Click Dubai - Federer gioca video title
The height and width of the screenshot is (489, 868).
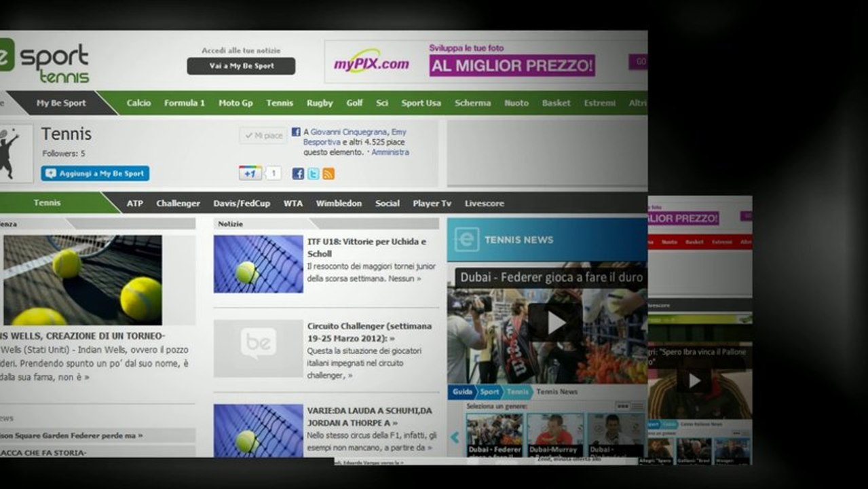(x=552, y=277)
